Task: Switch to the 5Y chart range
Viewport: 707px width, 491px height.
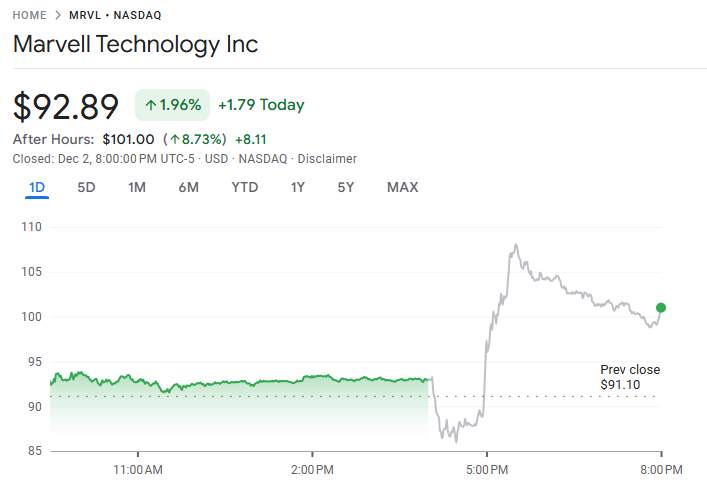Action: point(346,187)
